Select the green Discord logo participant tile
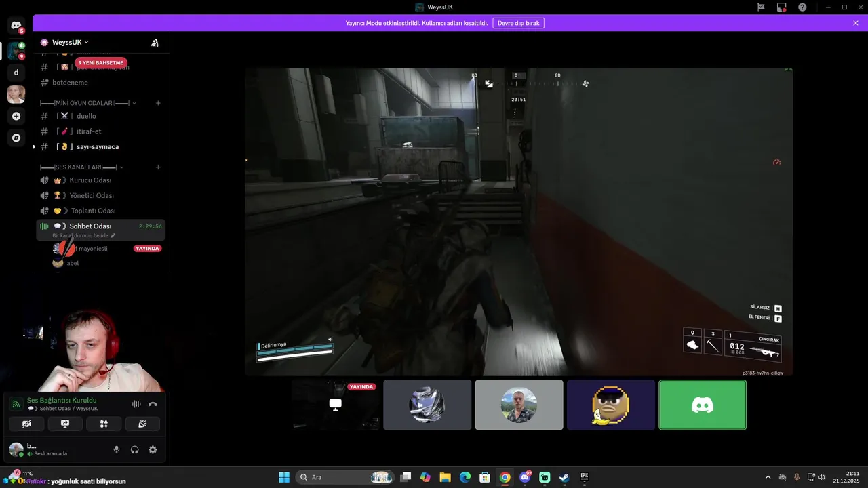Viewport: 868px width, 488px height. pos(703,405)
